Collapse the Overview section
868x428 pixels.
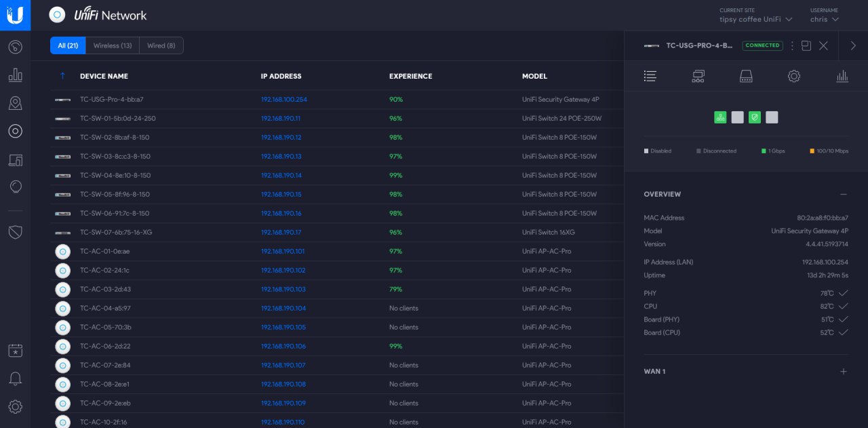pyautogui.click(x=843, y=194)
